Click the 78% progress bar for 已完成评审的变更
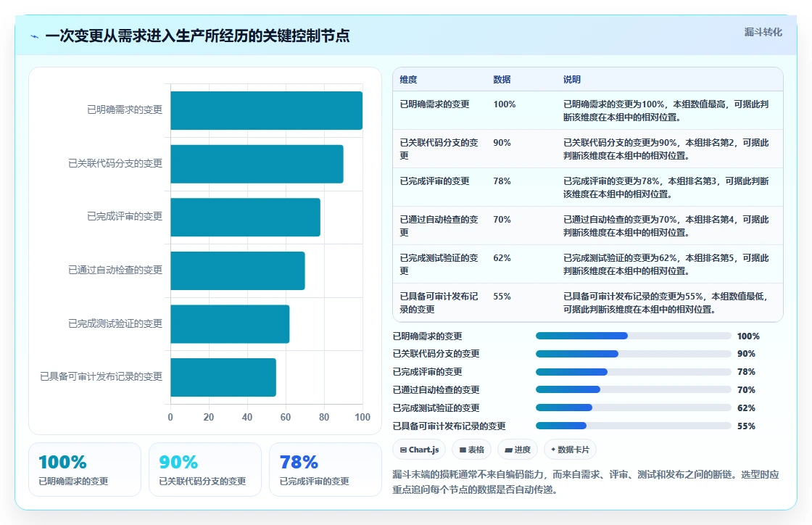The image size is (812, 525). pos(634,372)
